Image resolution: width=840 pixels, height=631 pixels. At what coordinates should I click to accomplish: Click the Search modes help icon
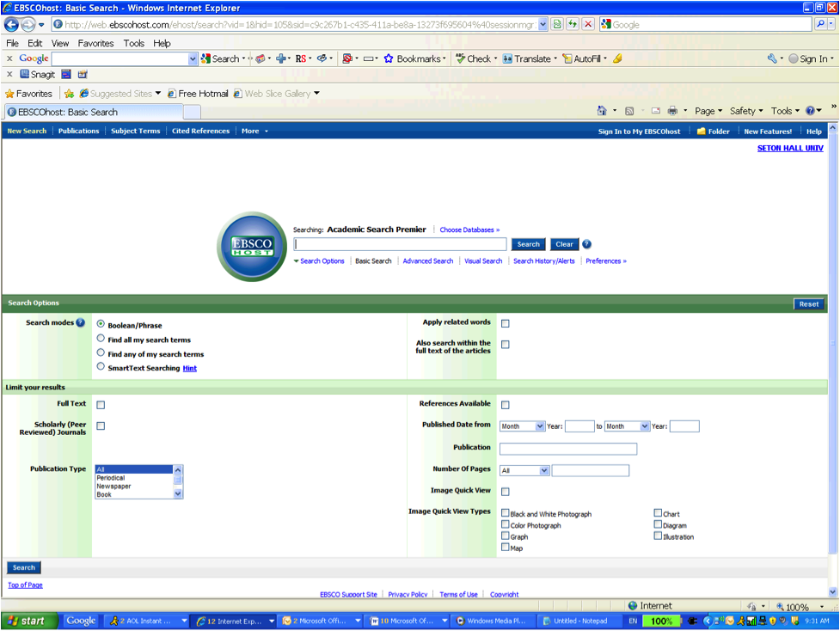[80, 322]
